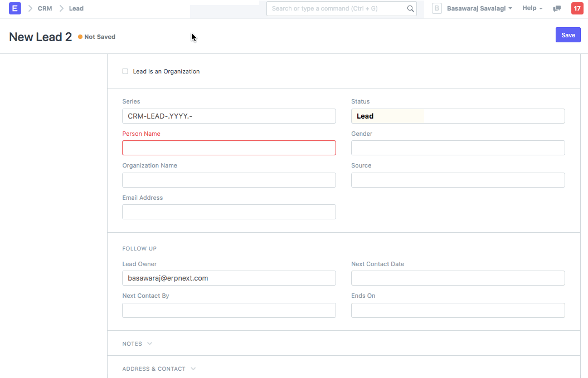Click the Next Contact Date field
The width and height of the screenshot is (588, 378).
click(458, 278)
